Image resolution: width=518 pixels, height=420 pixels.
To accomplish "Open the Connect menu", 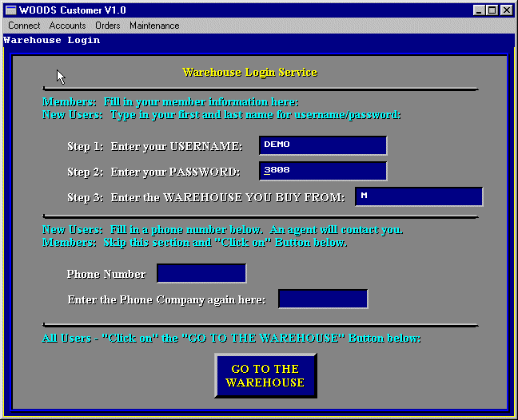I will [24, 26].
